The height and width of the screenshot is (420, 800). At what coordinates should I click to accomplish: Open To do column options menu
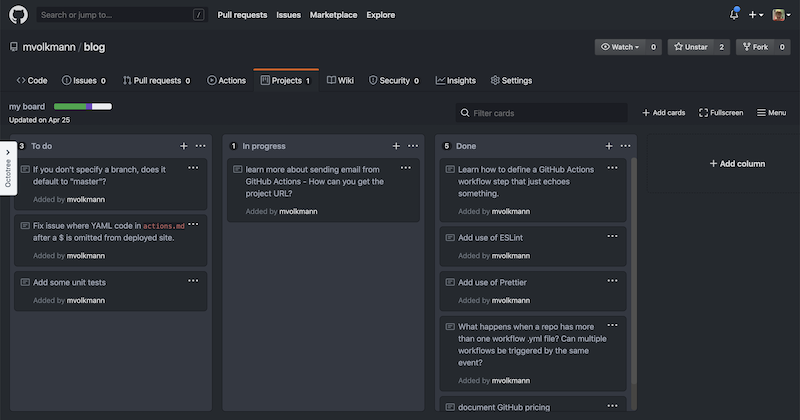pos(201,146)
